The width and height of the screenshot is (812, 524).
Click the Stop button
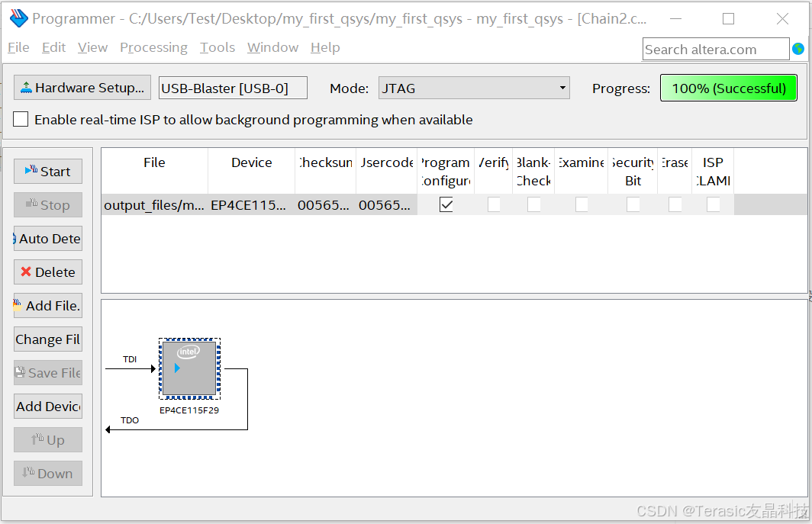48,205
